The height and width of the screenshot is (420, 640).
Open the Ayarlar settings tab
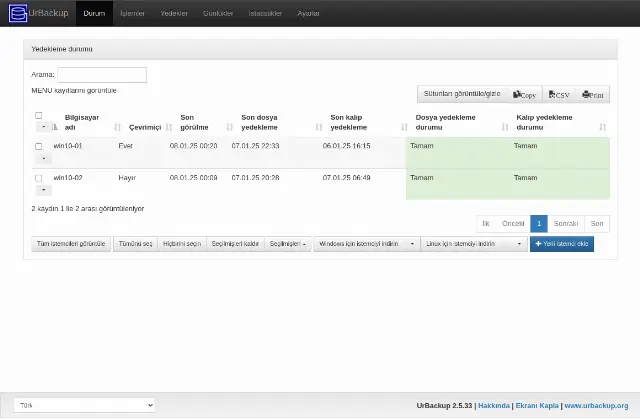click(x=308, y=13)
